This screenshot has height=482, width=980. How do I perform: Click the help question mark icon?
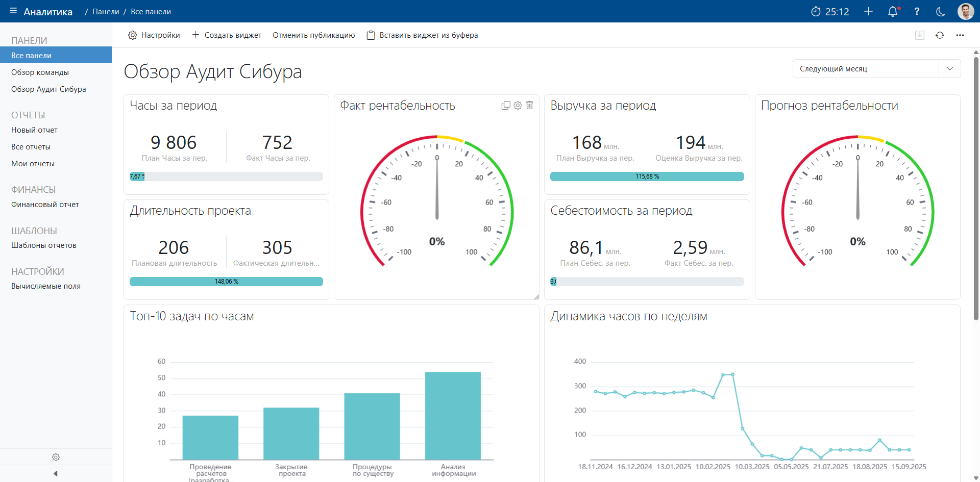click(x=917, y=12)
